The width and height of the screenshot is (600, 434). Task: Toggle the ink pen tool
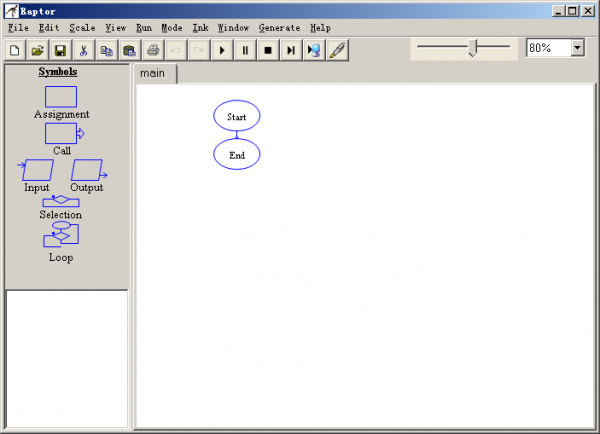[337, 50]
